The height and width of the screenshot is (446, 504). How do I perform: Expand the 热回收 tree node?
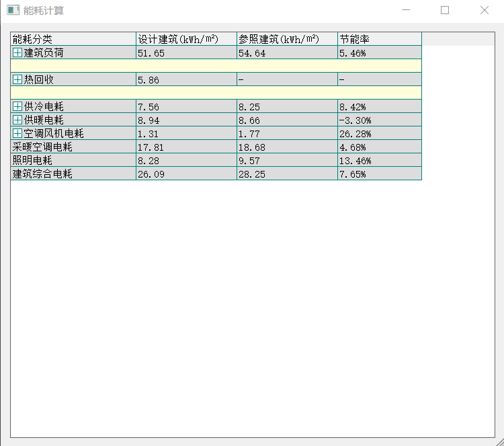17,79
